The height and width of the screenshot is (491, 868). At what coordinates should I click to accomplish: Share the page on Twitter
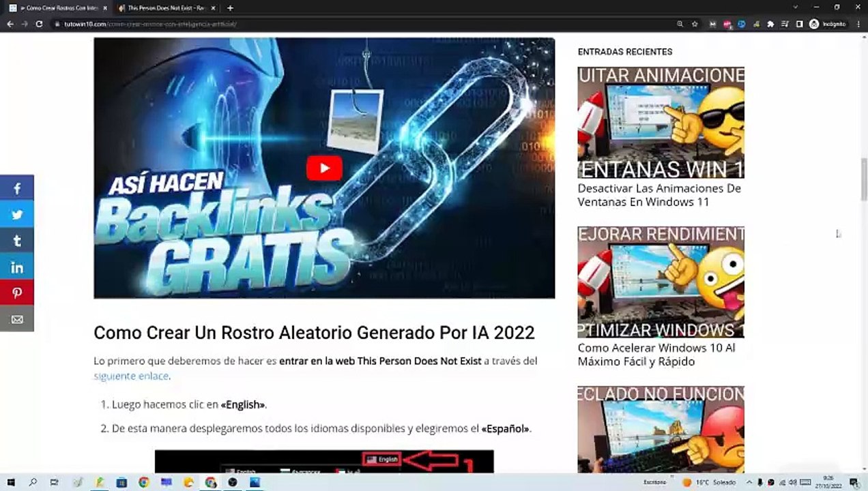click(x=17, y=214)
